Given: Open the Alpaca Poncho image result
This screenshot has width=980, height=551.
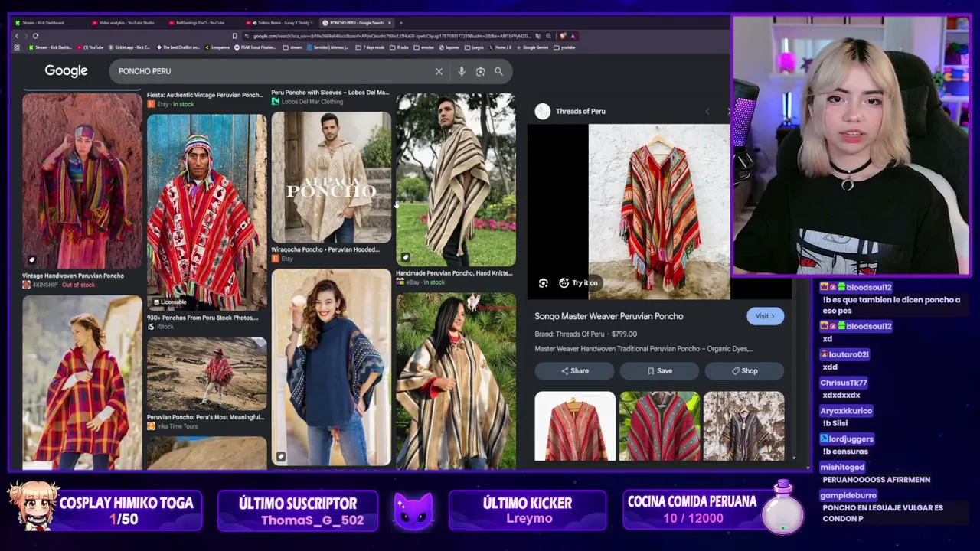Looking at the screenshot, I should point(331,178).
